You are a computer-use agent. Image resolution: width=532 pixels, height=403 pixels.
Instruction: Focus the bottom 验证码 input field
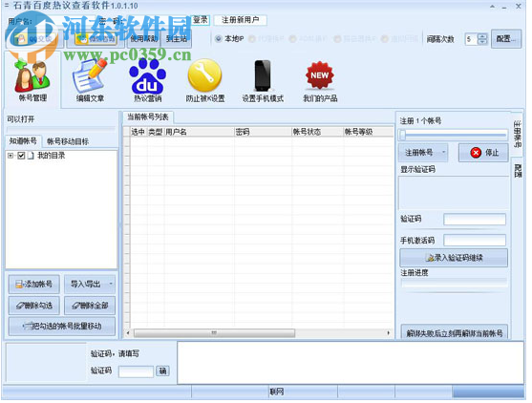(136, 371)
